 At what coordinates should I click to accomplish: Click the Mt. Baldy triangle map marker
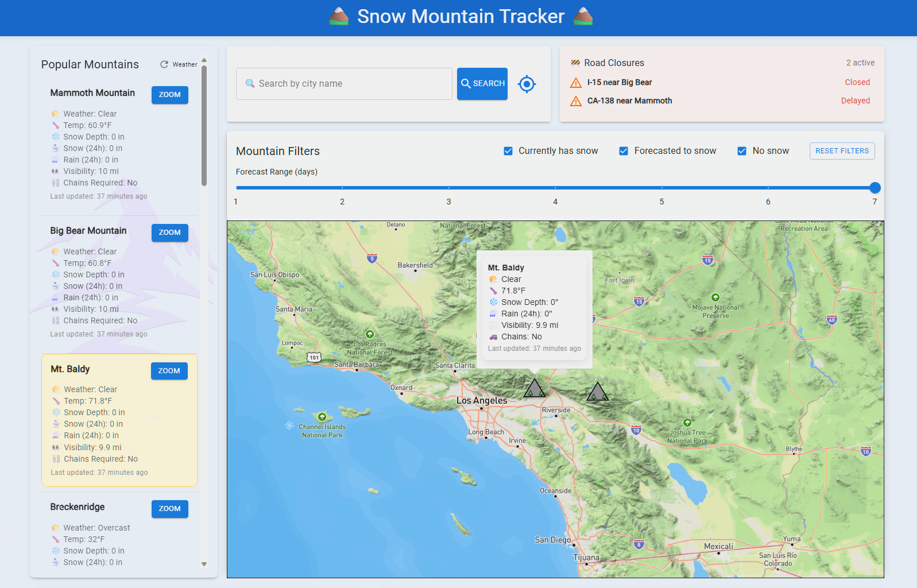(x=534, y=388)
